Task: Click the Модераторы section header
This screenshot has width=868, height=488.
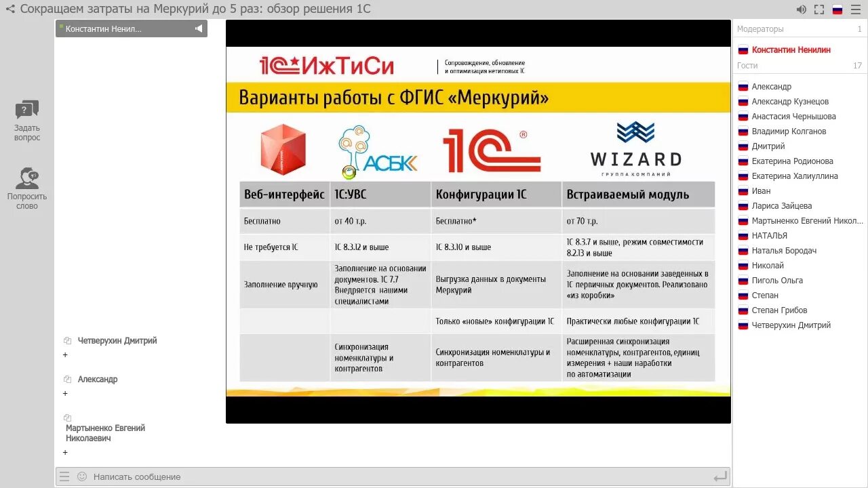Action: tap(760, 29)
